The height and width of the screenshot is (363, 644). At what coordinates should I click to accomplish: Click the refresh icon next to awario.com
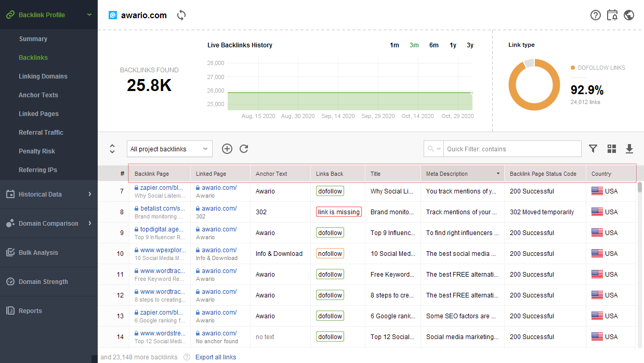coord(181,15)
